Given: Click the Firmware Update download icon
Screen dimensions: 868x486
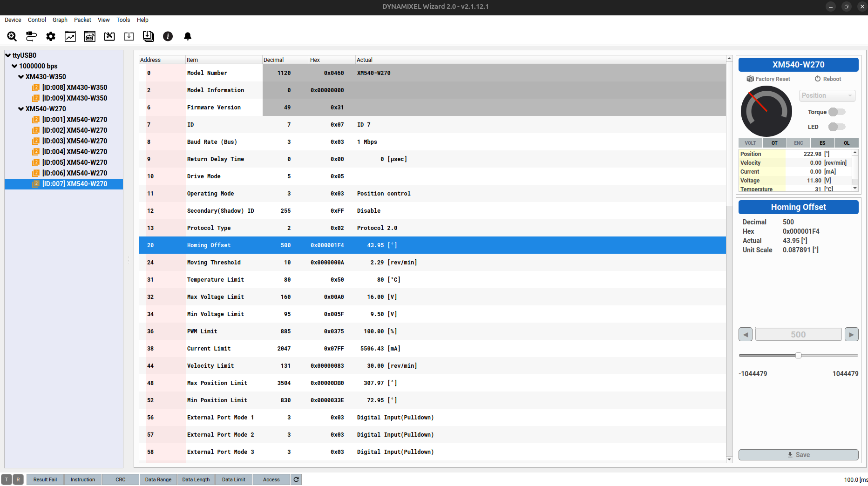Looking at the screenshot, I should pos(129,36).
